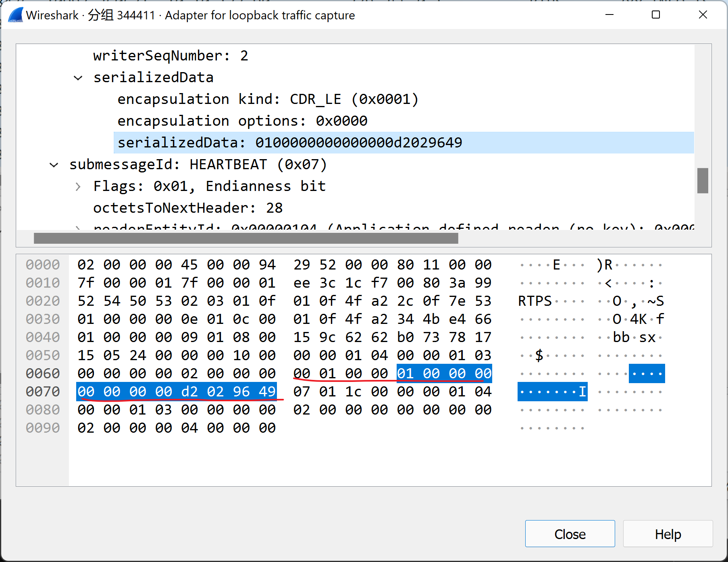The height and width of the screenshot is (562, 728).
Task: Minimize the Wireshark packet dialog window
Action: (609, 15)
